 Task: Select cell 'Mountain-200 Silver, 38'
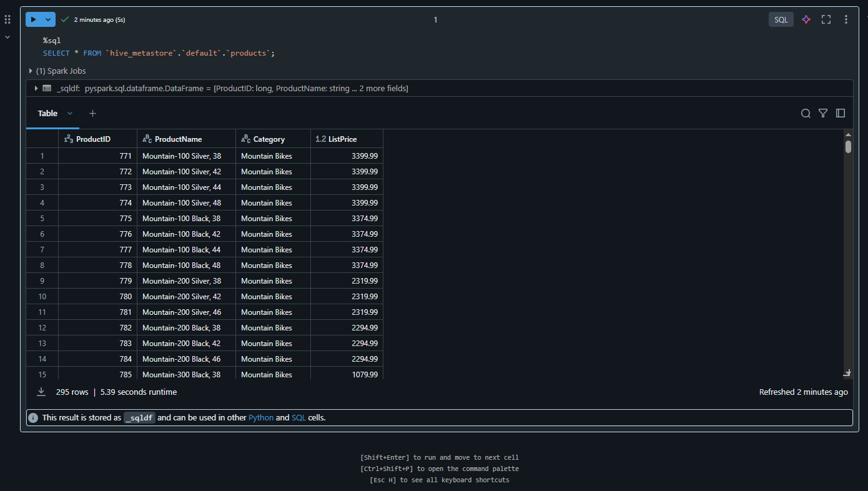pyautogui.click(x=186, y=280)
